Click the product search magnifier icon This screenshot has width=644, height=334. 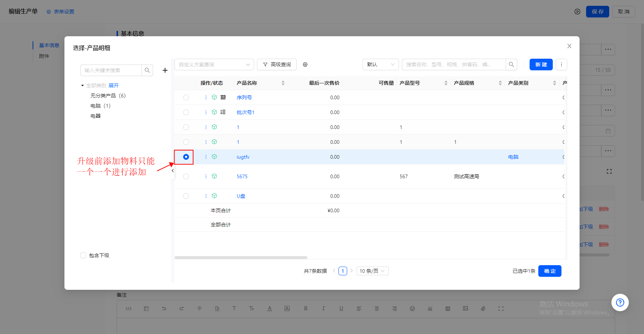(x=512, y=64)
